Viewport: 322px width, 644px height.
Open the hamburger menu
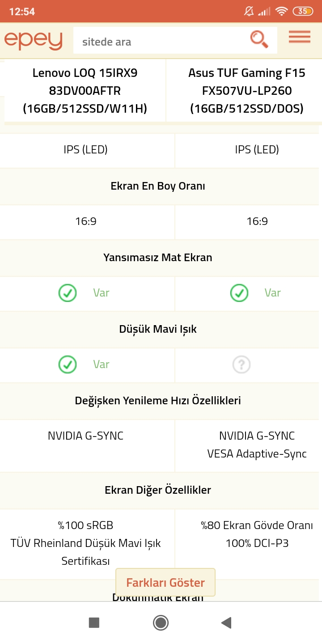point(299,37)
